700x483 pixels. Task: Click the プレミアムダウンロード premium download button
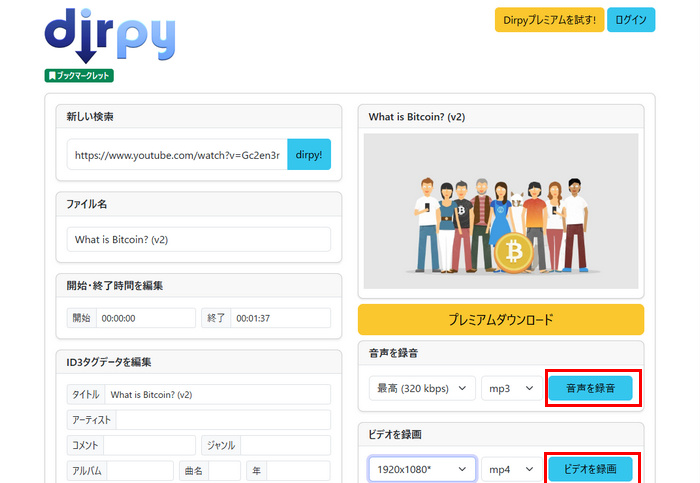click(501, 319)
